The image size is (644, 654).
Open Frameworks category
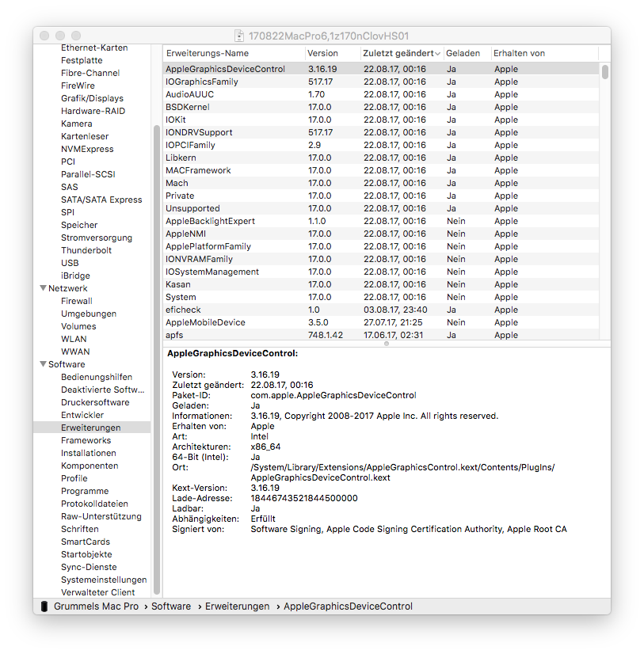(x=86, y=440)
